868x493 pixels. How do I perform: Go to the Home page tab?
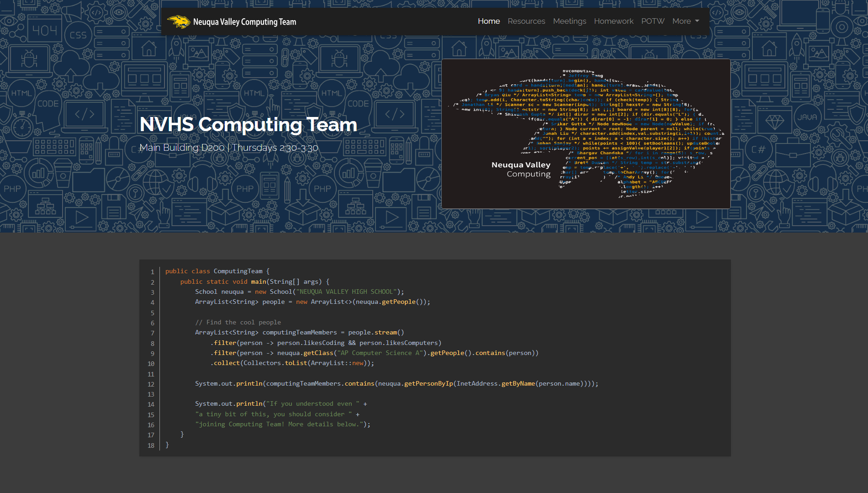point(488,21)
